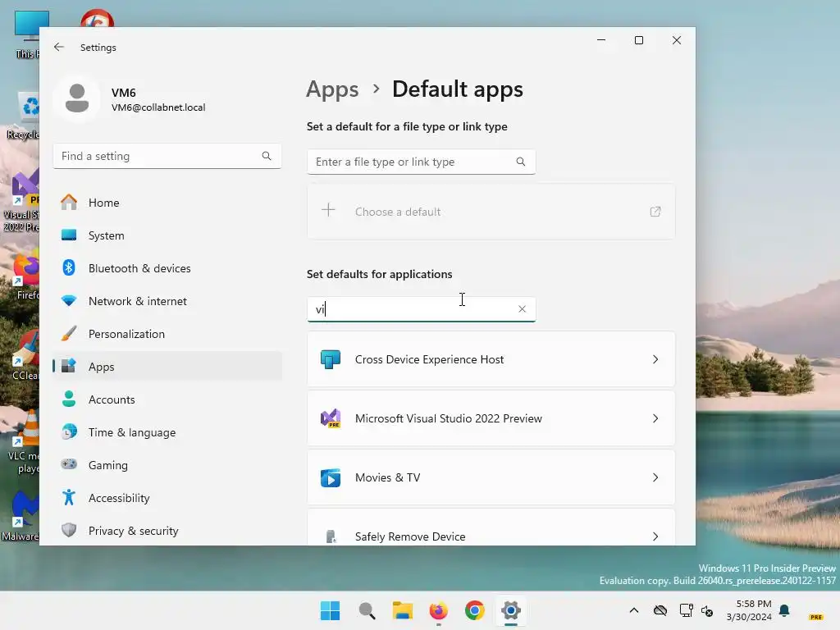This screenshot has height=630, width=840.
Task: Click the plus icon beside Choose a default
Action: pyautogui.click(x=328, y=210)
